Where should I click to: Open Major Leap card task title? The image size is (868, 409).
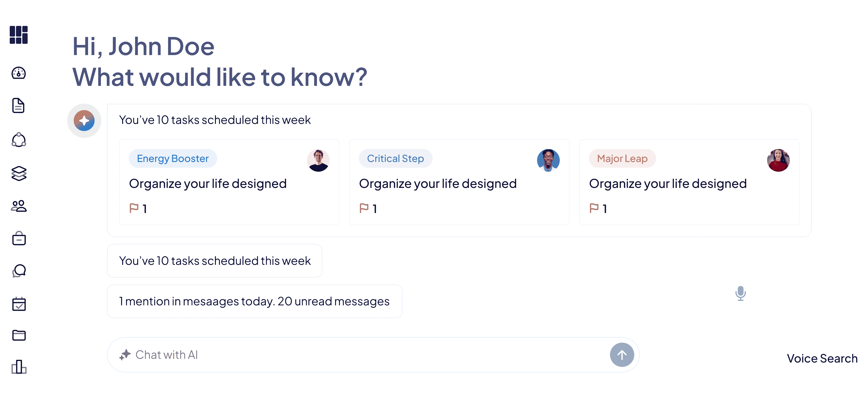coord(668,184)
